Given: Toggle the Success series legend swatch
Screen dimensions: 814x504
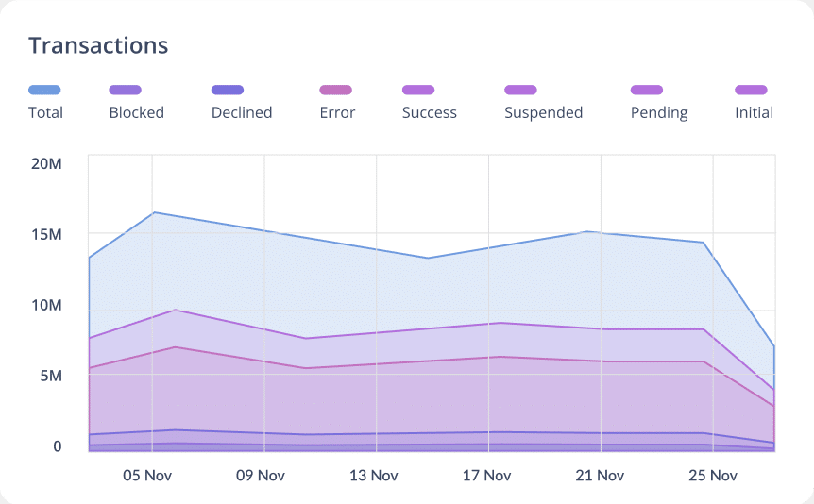Looking at the screenshot, I should tap(418, 90).
